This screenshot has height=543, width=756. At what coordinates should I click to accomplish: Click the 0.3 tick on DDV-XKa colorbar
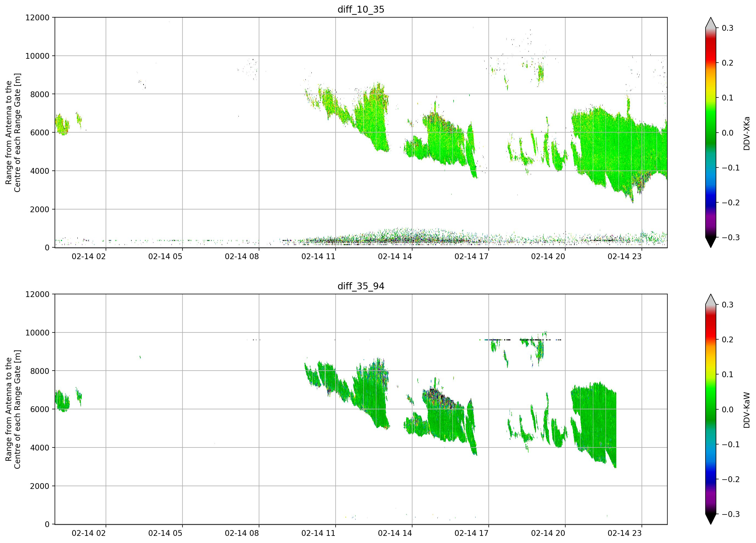(x=727, y=28)
